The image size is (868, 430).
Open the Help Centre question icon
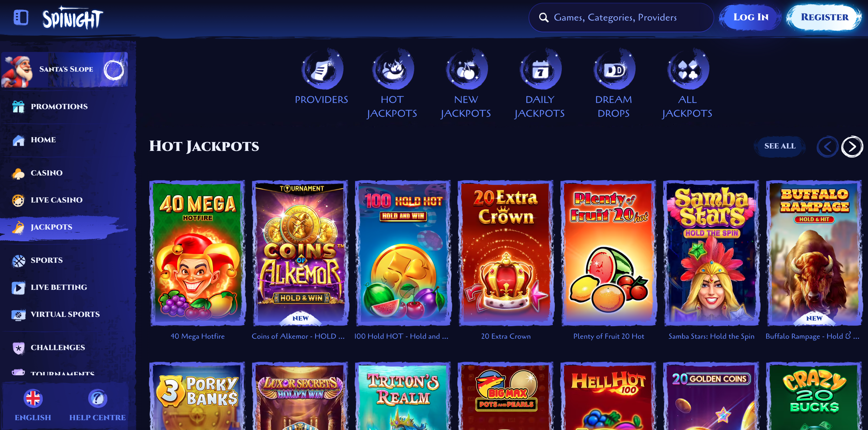(x=97, y=398)
